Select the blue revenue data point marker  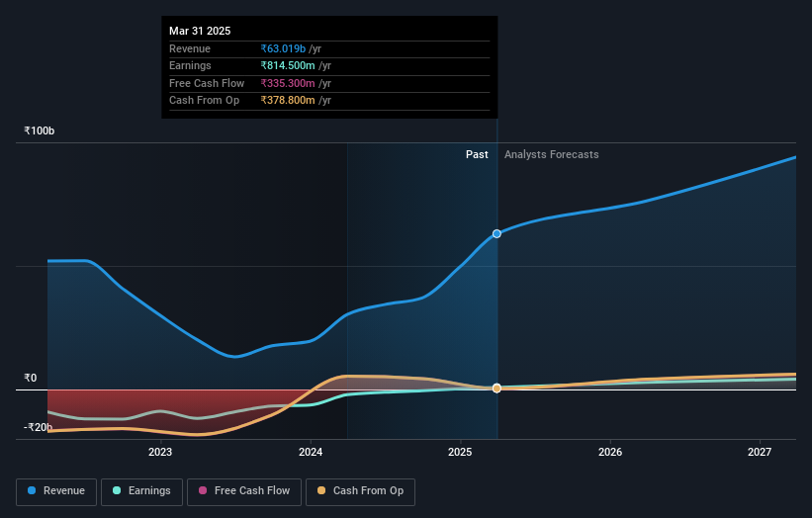(x=496, y=234)
